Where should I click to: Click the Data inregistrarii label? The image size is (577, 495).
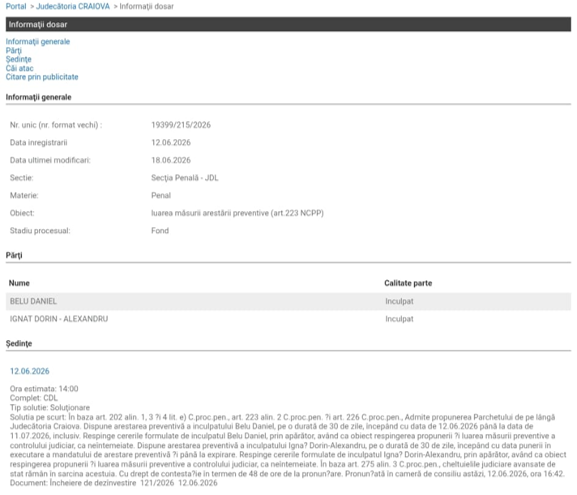click(x=39, y=142)
